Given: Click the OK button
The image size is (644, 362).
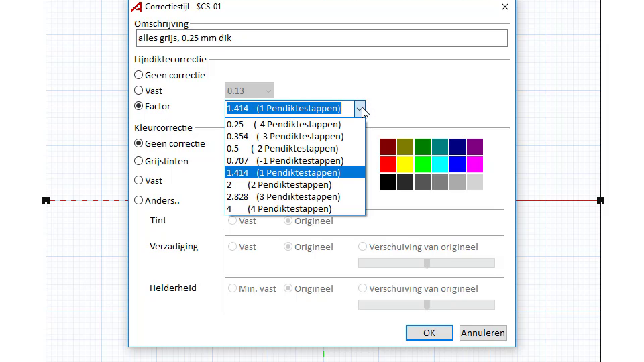Looking at the screenshot, I should tap(429, 333).
